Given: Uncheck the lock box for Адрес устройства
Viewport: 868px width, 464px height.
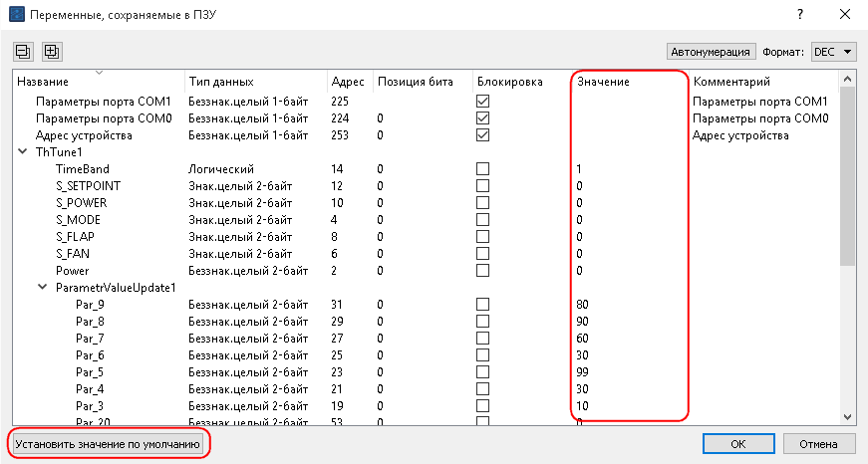Looking at the screenshot, I should tap(483, 135).
